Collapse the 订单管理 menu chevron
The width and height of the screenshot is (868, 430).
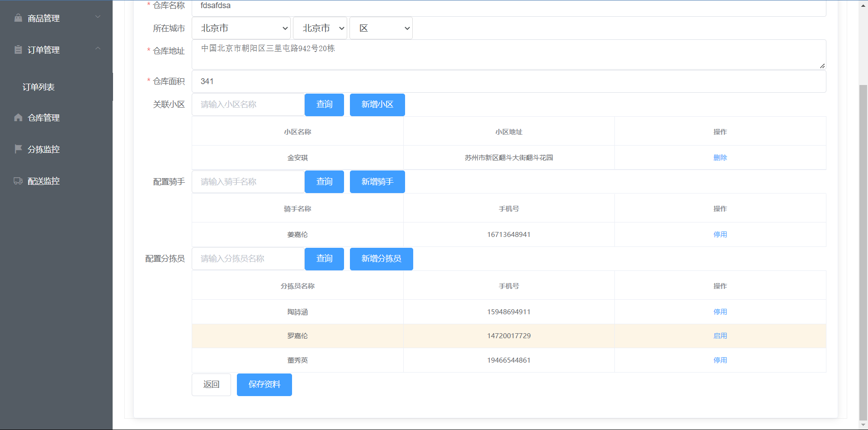tap(98, 49)
